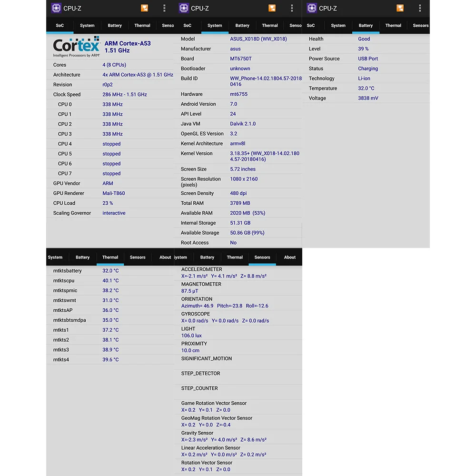Click the Voltage value "3838 mV"
476x476 pixels.
click(368, 98)
